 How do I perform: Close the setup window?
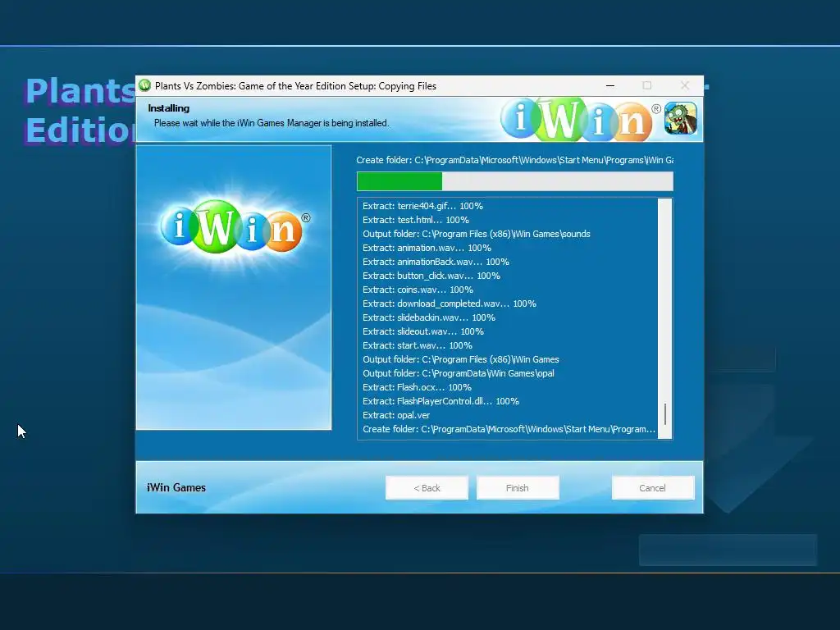(685, 85)
